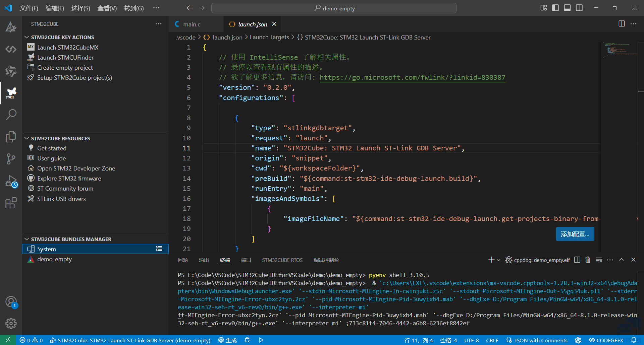
Task: Open the Run and Debug view
Action: tap(11, 181)
